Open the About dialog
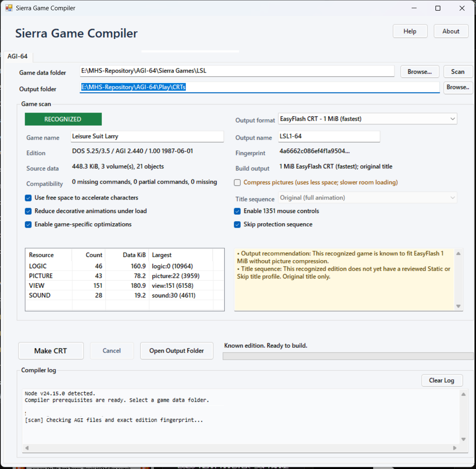Viewport: 476px width, 469px height. (x=451, y=31)
